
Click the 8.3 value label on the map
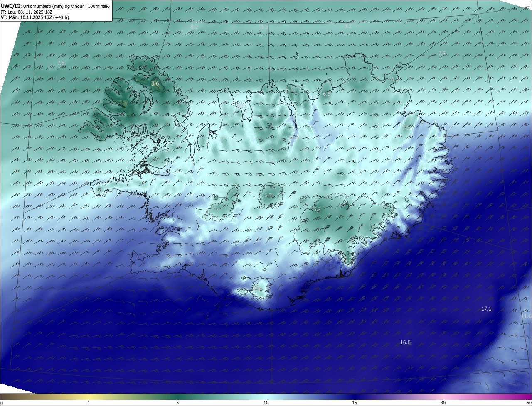(264, 27)
